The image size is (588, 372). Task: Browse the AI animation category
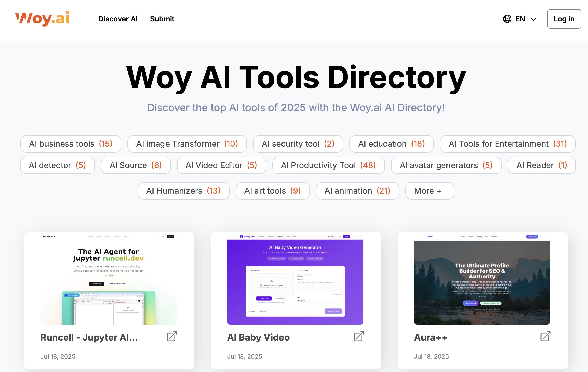[x=357, y=191]
